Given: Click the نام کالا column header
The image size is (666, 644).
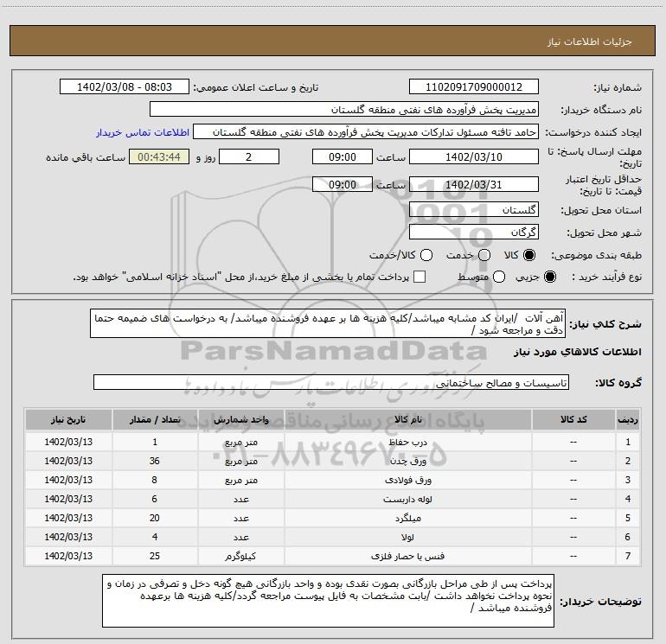Looking at the screenshot, I should coord(407,419).
